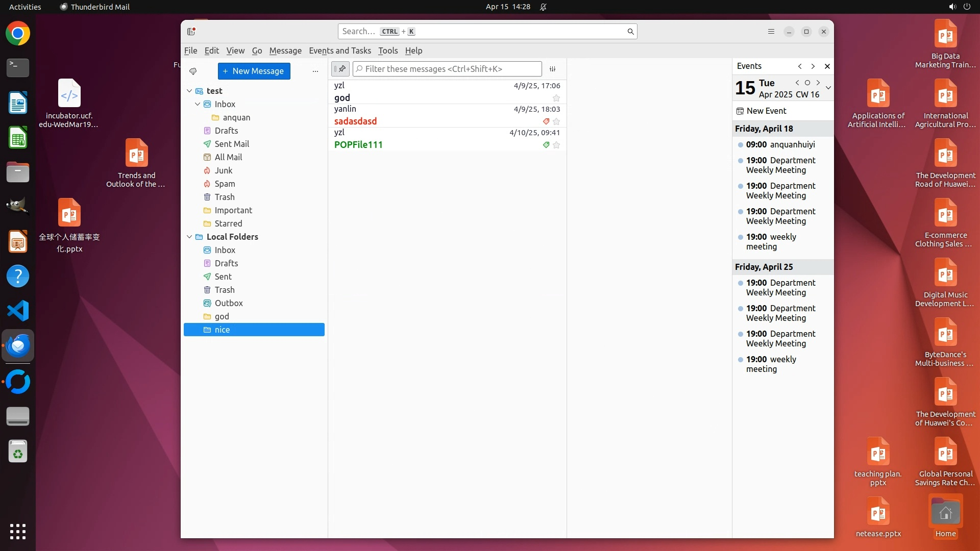Star the god message
Screen dimensions: 980x551
point(556,98)
